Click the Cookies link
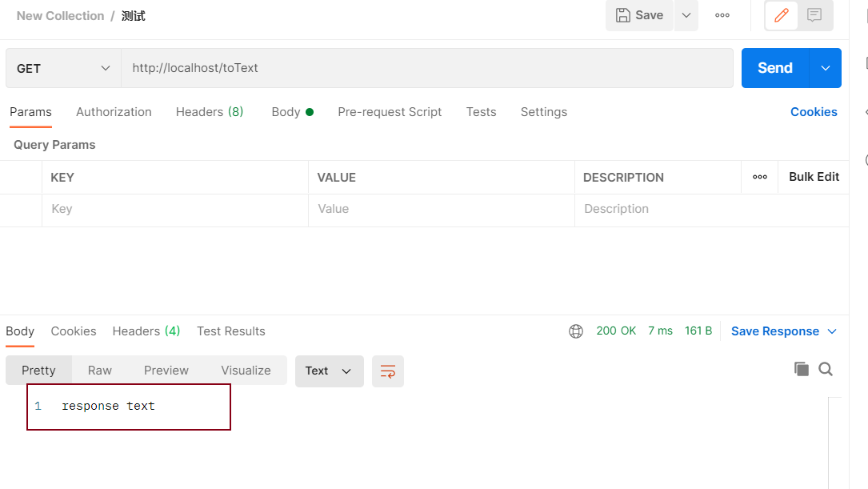This screenshot has height=489, width=868. pos(813,112)
